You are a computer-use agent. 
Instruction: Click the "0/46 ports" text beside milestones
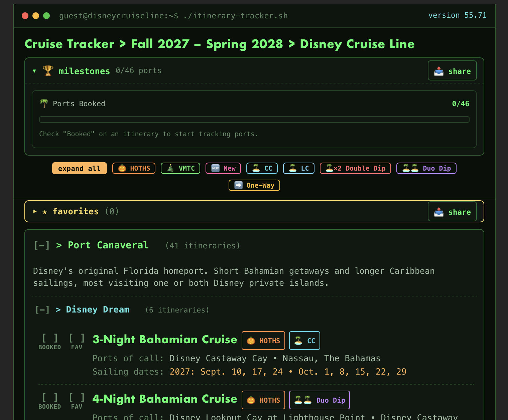pyautogui.click(x=139, y=70)
